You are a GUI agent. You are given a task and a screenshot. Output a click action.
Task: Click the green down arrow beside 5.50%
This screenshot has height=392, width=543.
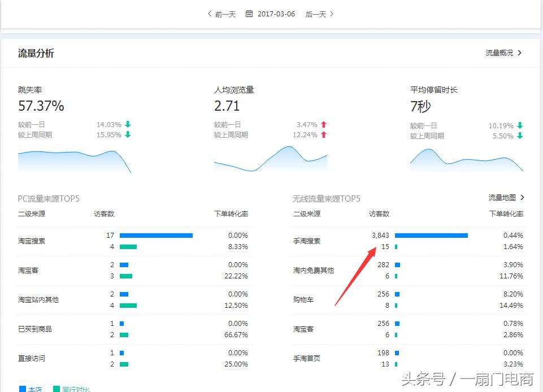(519, 135)
